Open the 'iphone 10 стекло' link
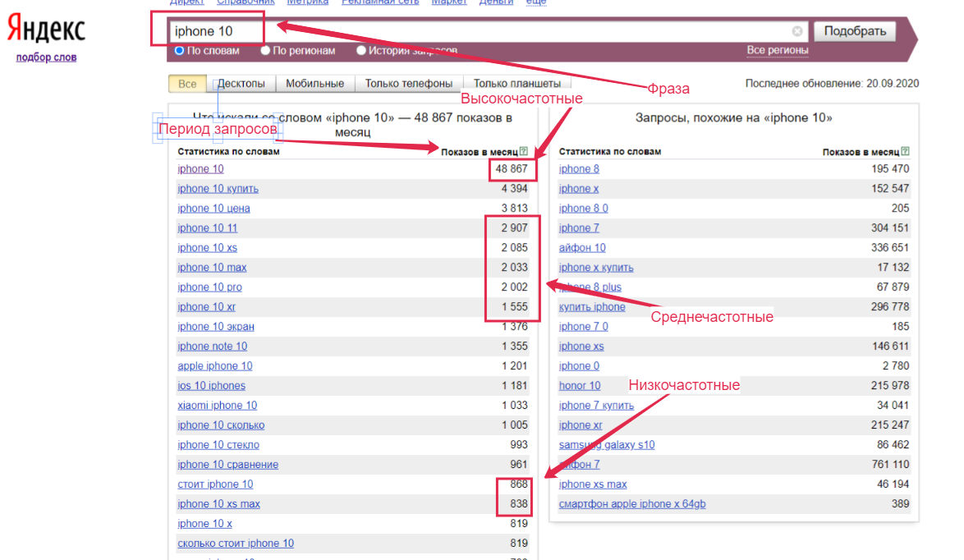The width and height of the screenshot is (964, 560). click(218, 444)
